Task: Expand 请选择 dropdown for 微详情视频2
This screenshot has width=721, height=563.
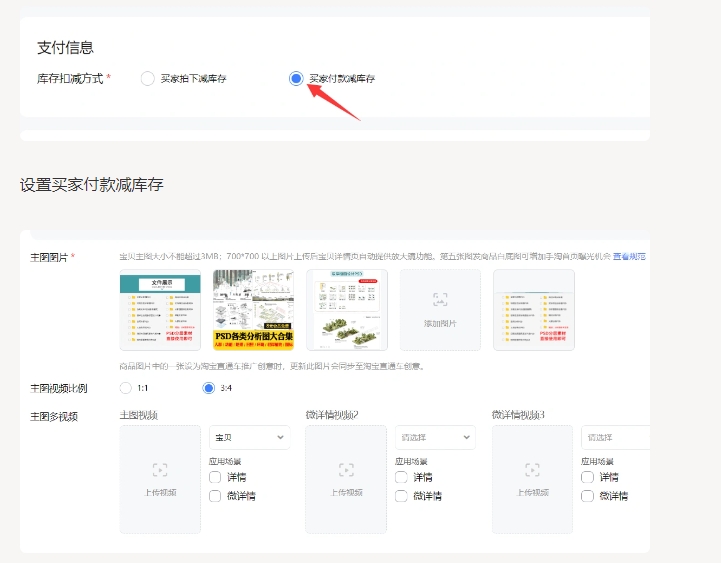Action: tap(434, 437)
